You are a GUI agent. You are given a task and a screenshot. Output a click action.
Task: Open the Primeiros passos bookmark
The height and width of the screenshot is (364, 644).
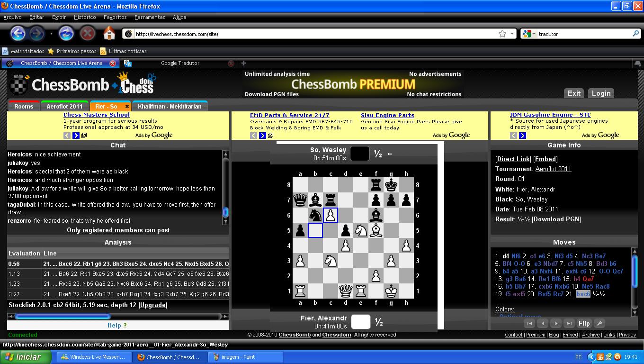pyautogui.click(x=72, y=51)
